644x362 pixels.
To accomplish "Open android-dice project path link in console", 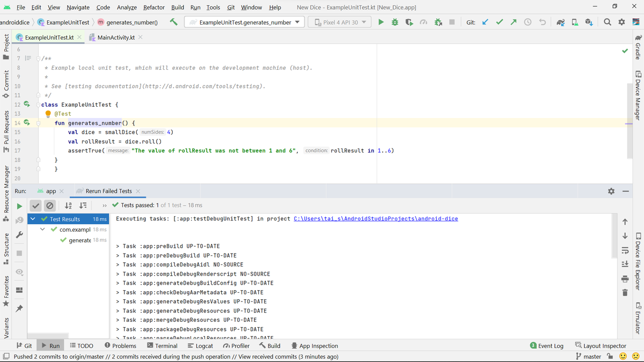I will tap(376, 219).
